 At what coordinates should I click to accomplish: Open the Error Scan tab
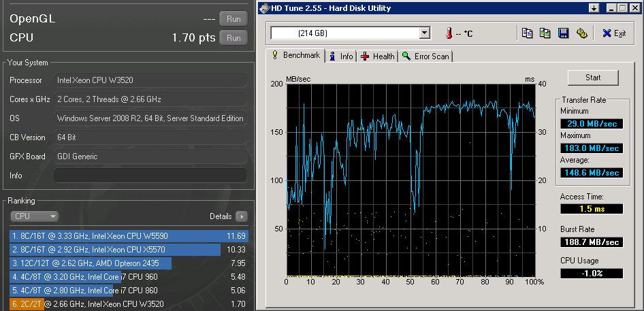pyautogui.click(x=426, y=56)
